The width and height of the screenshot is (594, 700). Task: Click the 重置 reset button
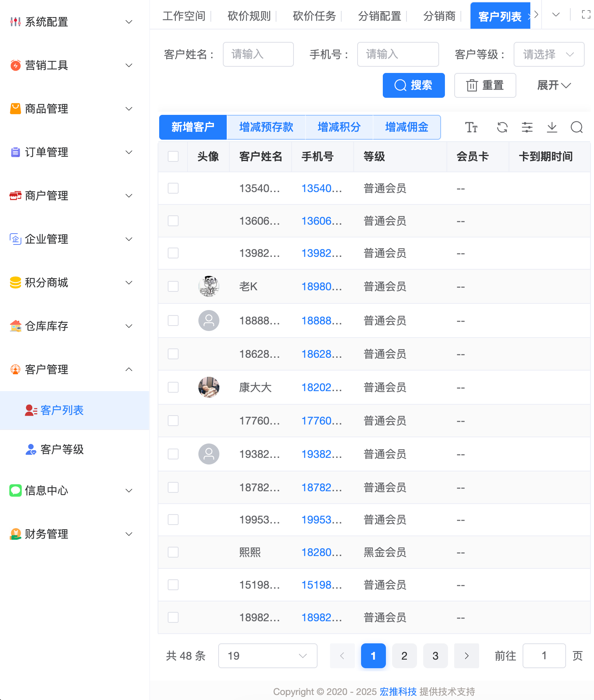485,85
